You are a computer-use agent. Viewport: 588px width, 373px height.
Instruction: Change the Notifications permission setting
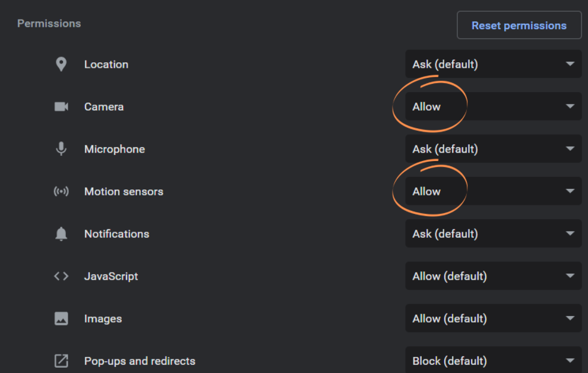pos(493,234)
